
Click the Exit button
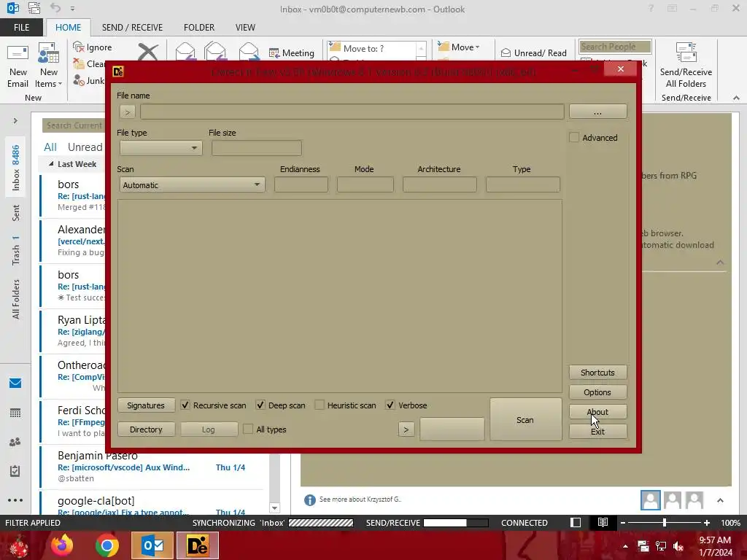coord(597,432)
